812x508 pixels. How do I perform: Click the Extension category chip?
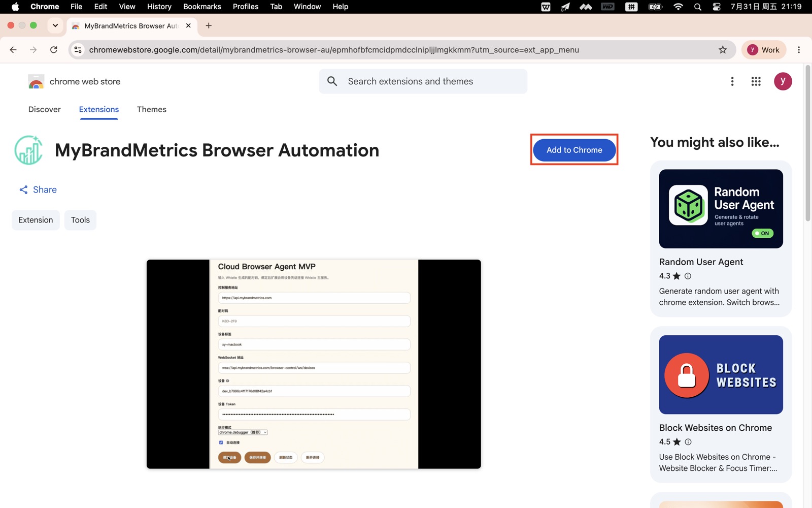36,220
